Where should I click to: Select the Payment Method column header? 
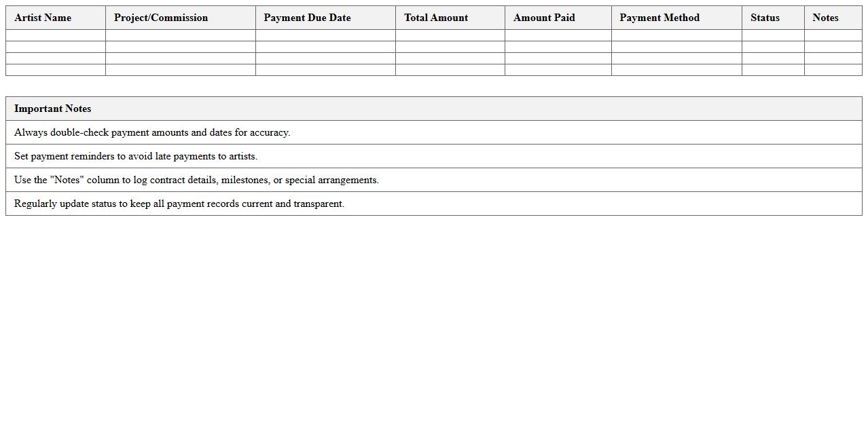pos(659,18)
